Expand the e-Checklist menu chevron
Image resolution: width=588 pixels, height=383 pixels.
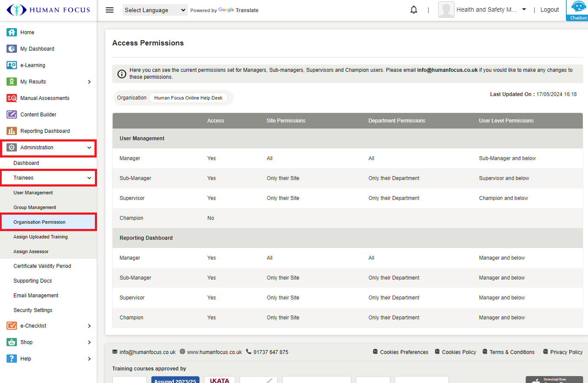click(89, 326)
